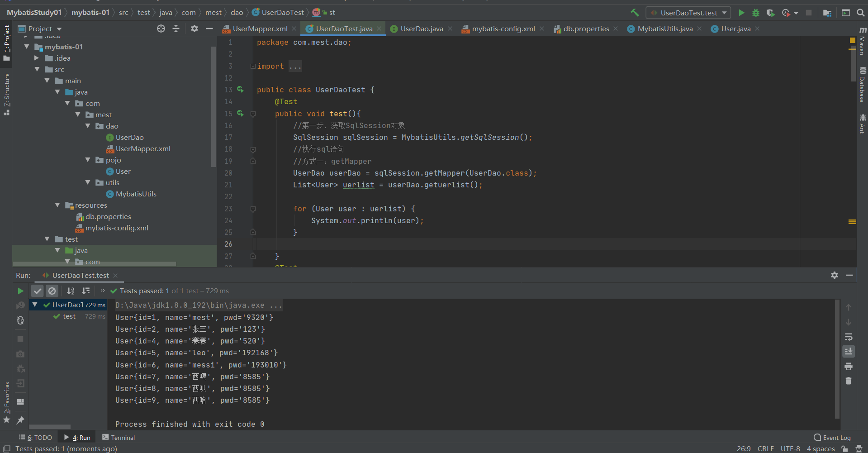Toggle show passed tests checkmark button
Screen dimensions: 868x453
[x=38, y=291]
